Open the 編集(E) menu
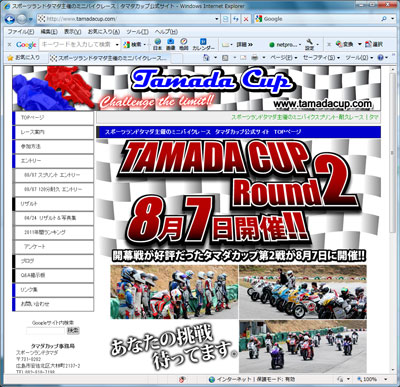400x387 pixels. [x=49, y=32]
